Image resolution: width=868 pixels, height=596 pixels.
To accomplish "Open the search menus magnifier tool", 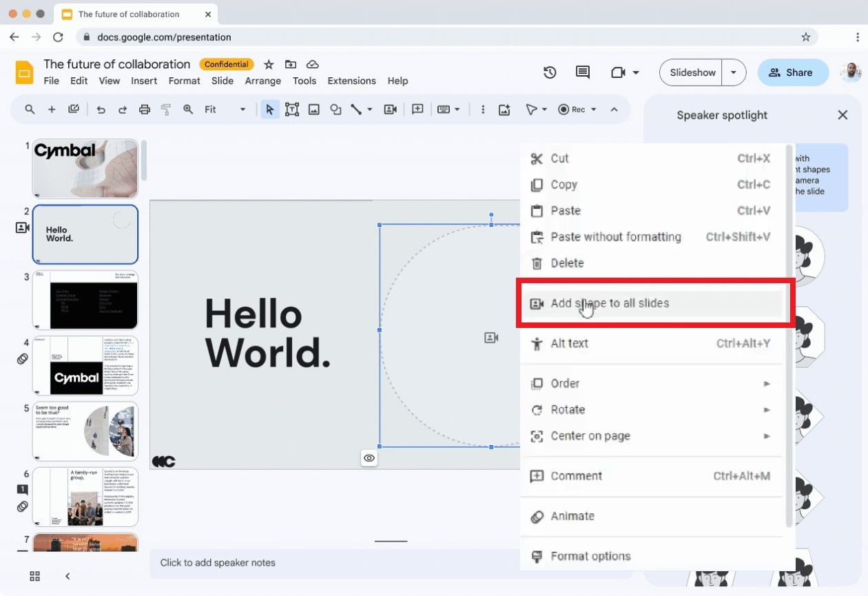I will coord(30,110).
